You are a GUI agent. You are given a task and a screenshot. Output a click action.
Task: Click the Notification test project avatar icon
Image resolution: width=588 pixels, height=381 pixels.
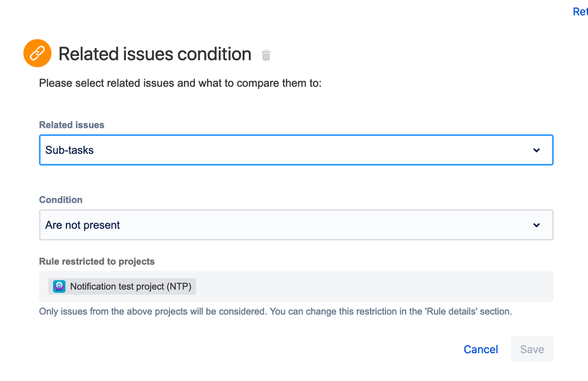(58, 286)
